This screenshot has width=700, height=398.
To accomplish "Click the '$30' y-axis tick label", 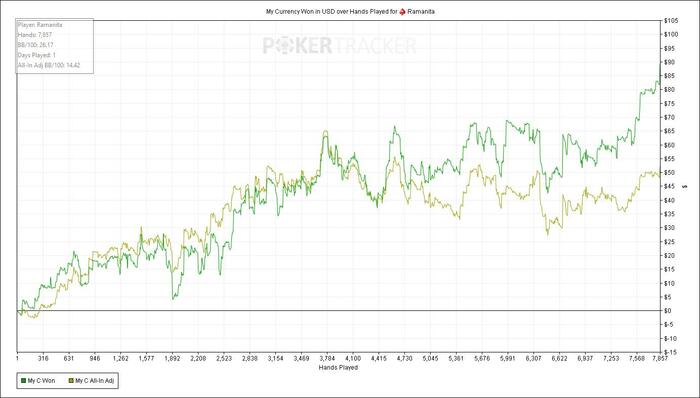I will coord(670,228).
